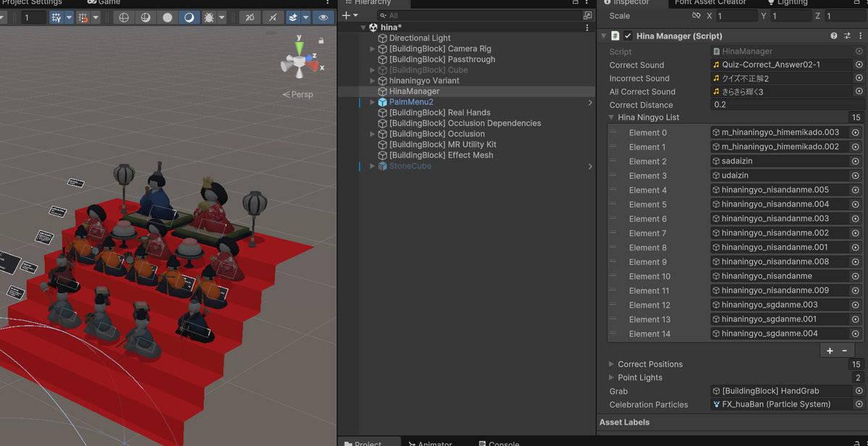
Task: Pick object for Element 0 via picker
Action: 856,132
